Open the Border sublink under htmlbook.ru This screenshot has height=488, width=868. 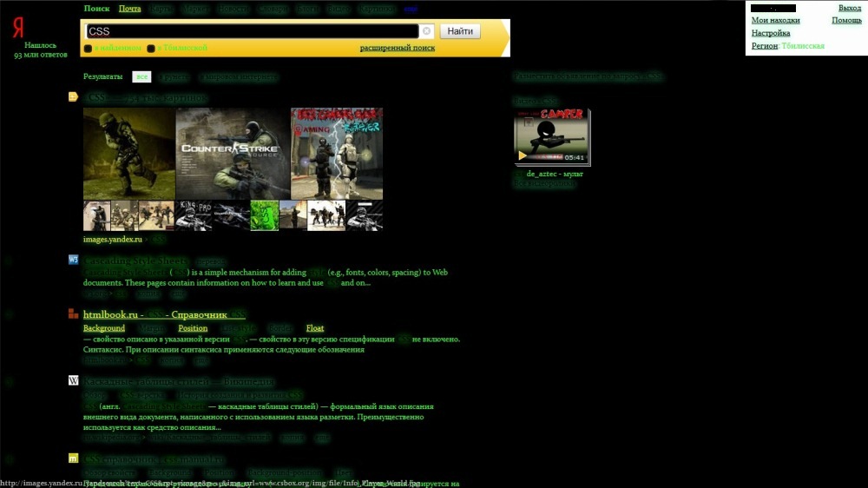coord(280,328)
